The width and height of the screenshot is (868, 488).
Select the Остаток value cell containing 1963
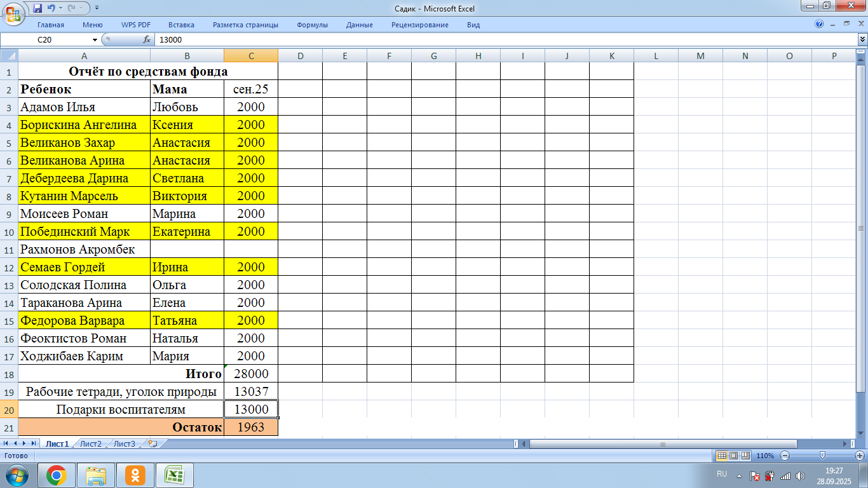pyautogui.click(x=251, y=427)
